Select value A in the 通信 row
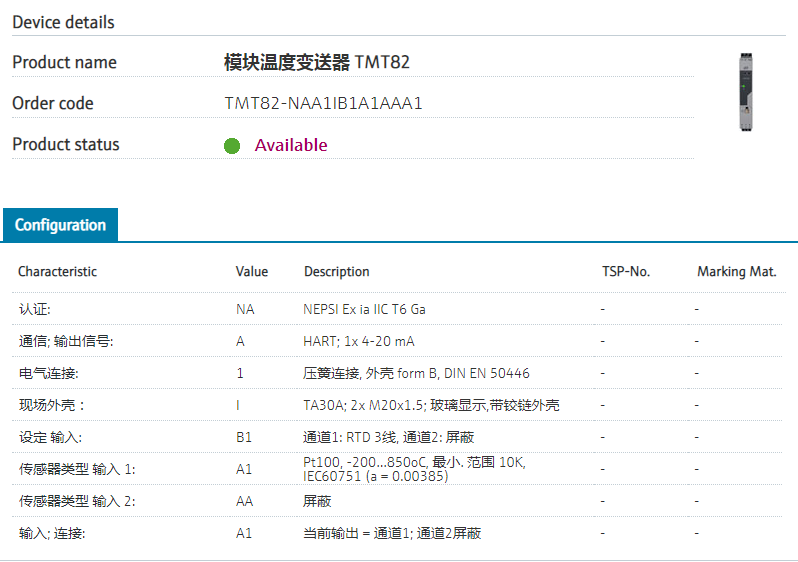This screenshot has height=562, width=798. pos(240,341)
